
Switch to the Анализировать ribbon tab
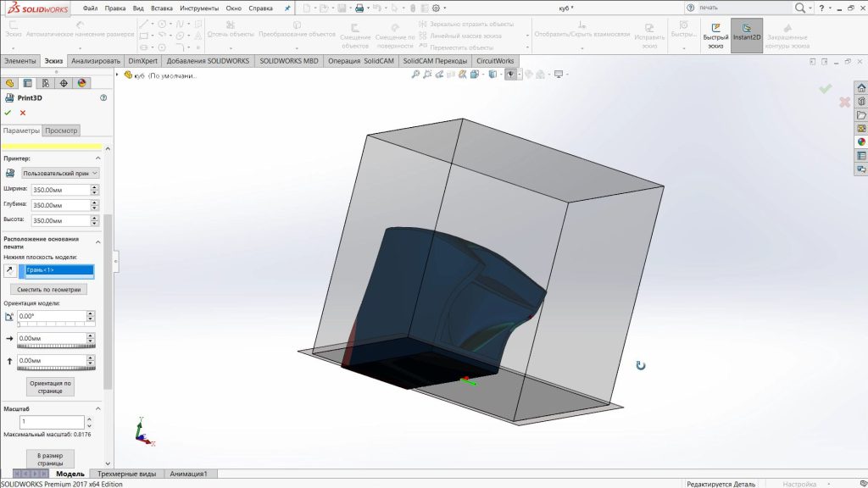(x=96, y=61)
